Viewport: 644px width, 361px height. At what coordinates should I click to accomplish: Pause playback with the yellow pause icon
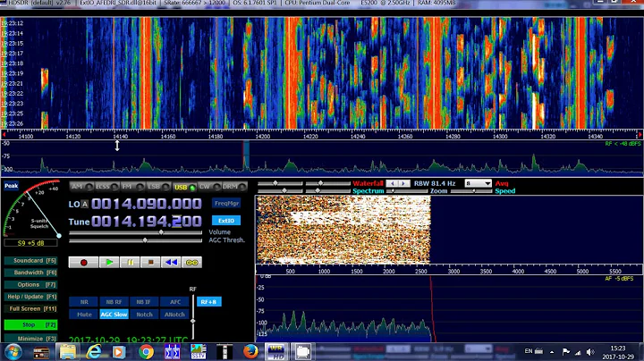(131, 263)
